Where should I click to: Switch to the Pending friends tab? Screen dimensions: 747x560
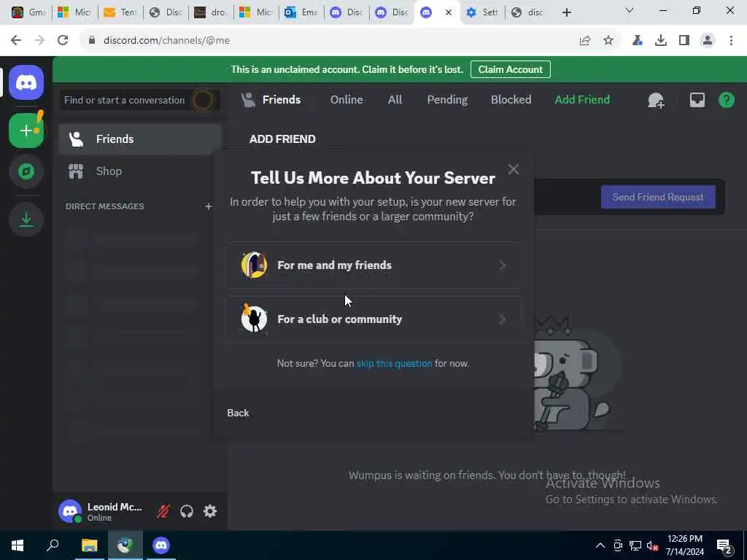[447, 99]
